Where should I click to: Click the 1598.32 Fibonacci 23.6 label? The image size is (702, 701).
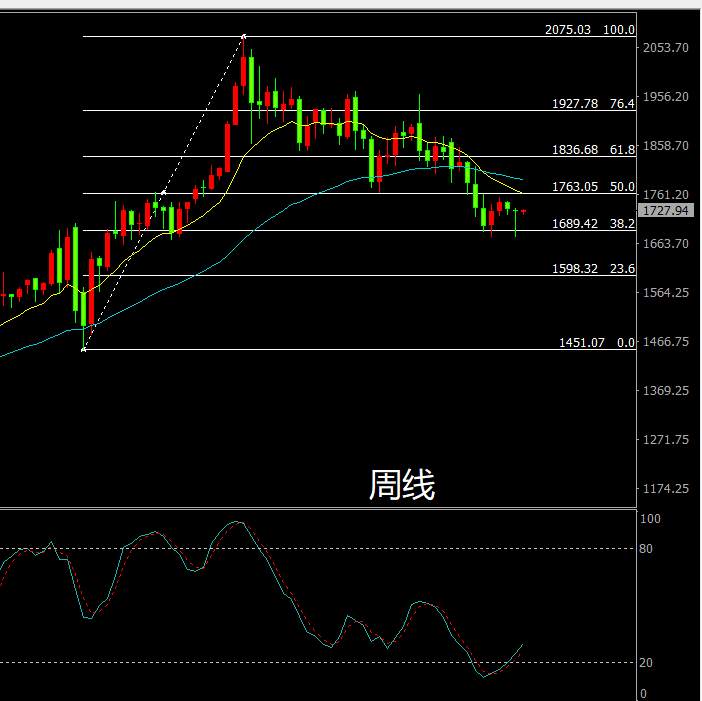[x=593, y=269]
